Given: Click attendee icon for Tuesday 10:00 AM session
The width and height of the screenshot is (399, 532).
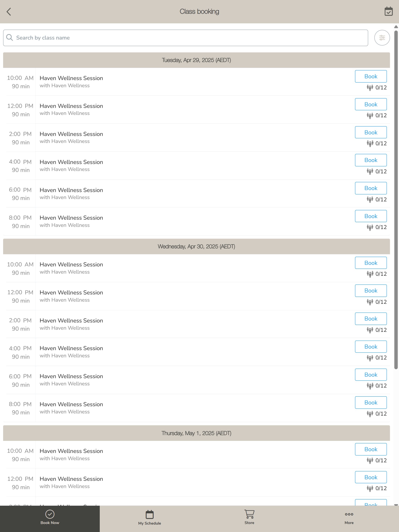Looking at the screenshot, I should [370, 88].
